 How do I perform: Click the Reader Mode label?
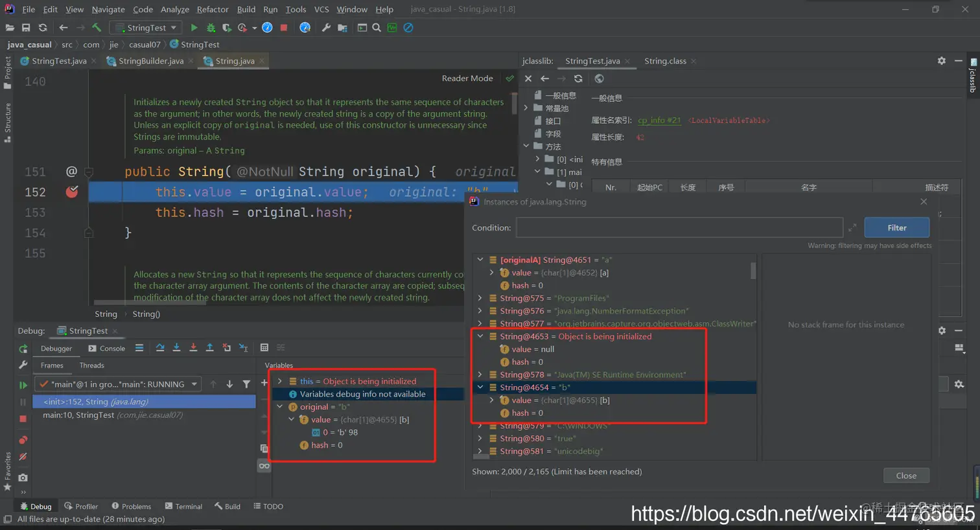(467, 78)
